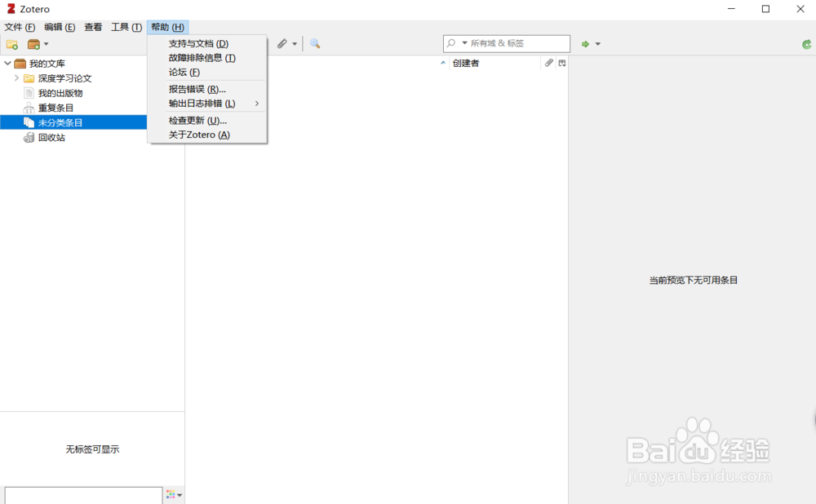Maximize the Zotero window
The height and width of the screenshot is (504, 816).
tap(765, 9)
